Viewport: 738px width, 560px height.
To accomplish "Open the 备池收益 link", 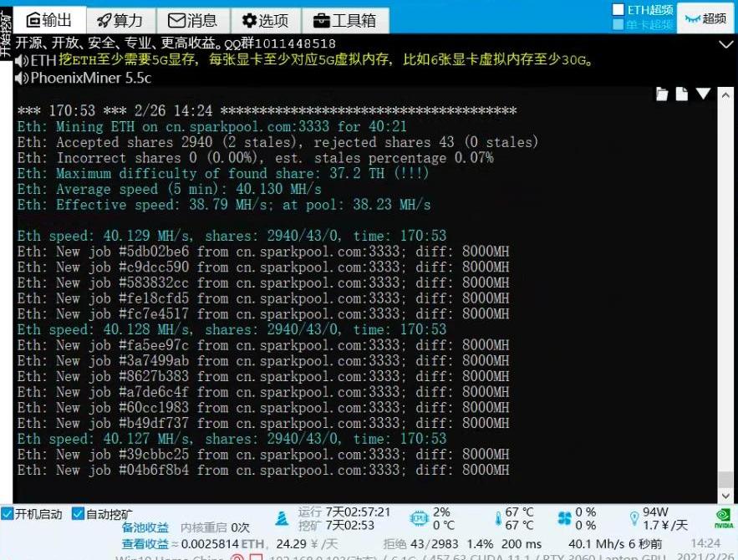I will (145, 527).
